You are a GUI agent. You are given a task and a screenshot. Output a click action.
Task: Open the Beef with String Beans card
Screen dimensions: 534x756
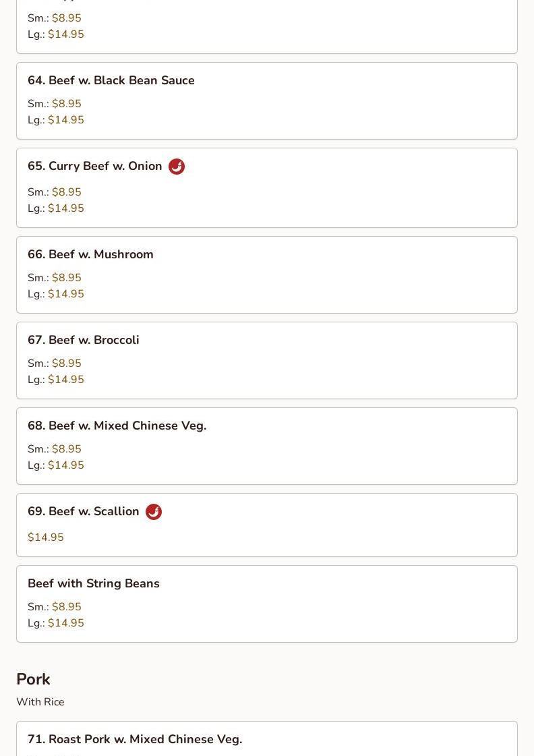click(267, 604)
